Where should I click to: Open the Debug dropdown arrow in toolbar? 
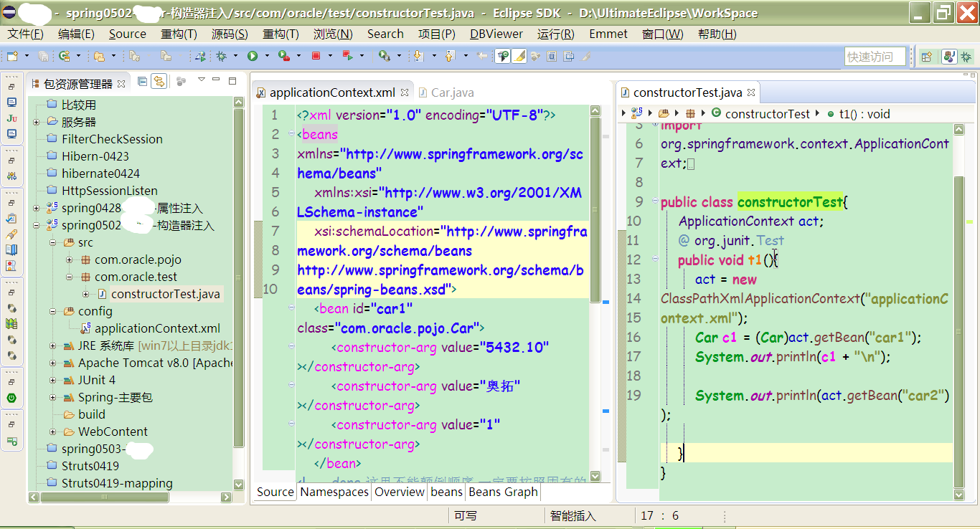point(235,56)
